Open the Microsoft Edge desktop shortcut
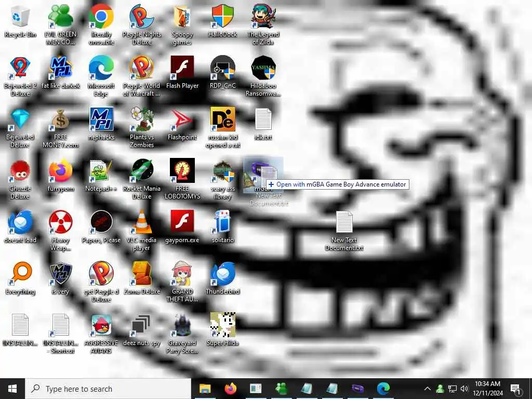 coord(101,68)
